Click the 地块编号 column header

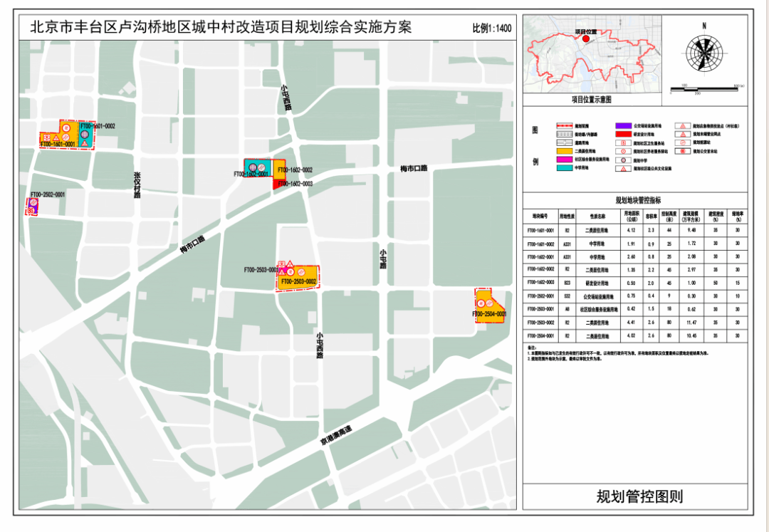coord(540,216)
